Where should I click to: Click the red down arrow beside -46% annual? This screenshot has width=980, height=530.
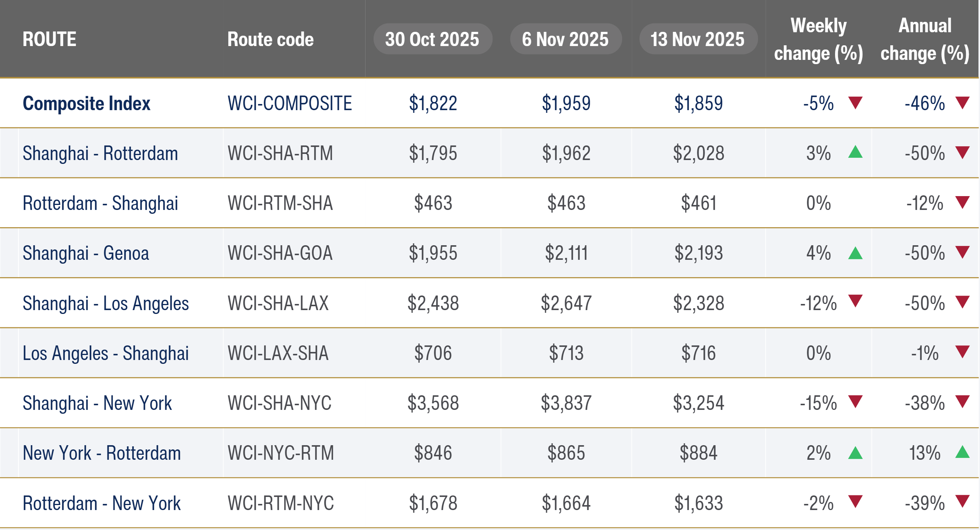pos(962,102)
